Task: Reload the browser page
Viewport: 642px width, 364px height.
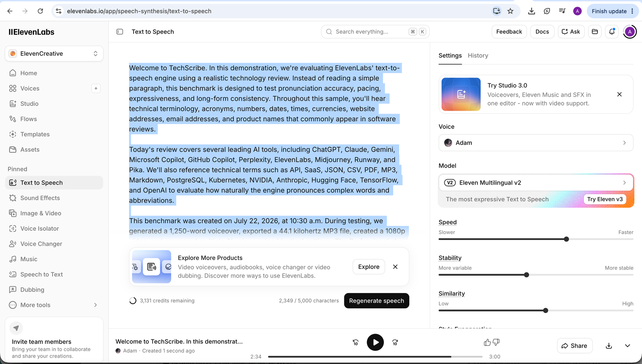Action: (x=40, y=11)
